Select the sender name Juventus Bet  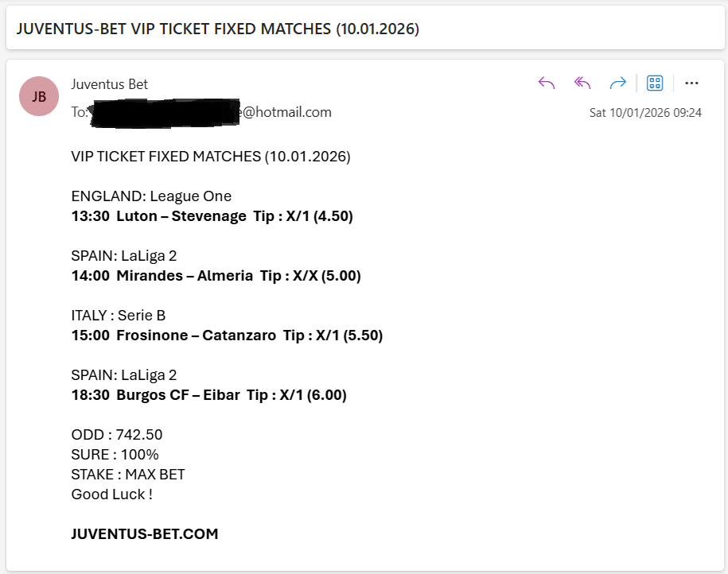coord(110,83)
